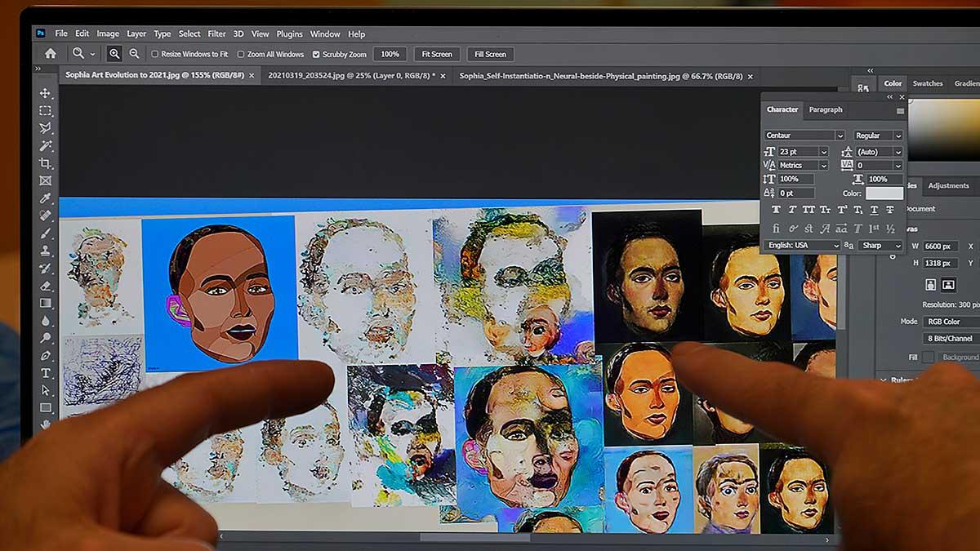Select the Eraser tool

pyautogui.click(x=46, y=286)
